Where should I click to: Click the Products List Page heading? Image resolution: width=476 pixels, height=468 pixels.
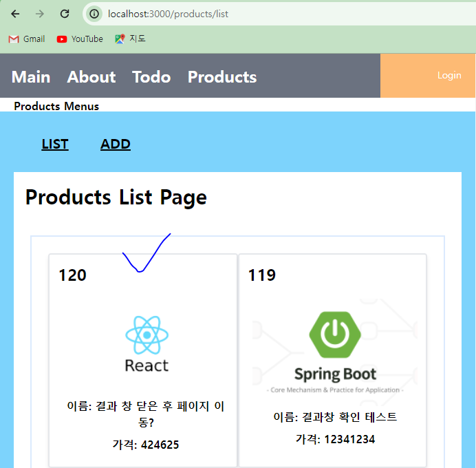116,198
